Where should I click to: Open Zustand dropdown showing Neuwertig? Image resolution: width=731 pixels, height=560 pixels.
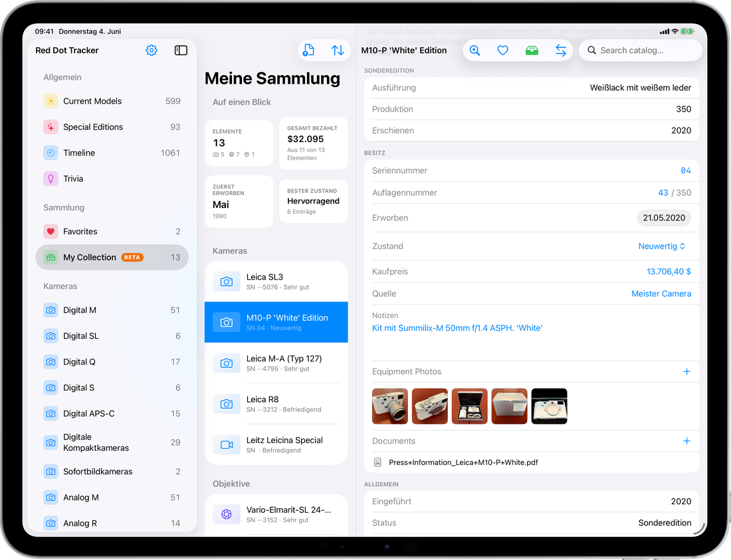click(x=661, y=246)
